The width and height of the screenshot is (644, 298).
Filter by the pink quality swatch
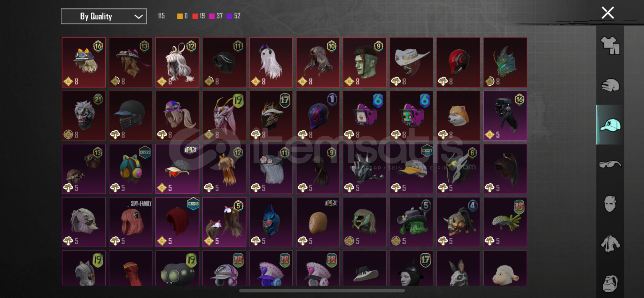tap(212, 16)
